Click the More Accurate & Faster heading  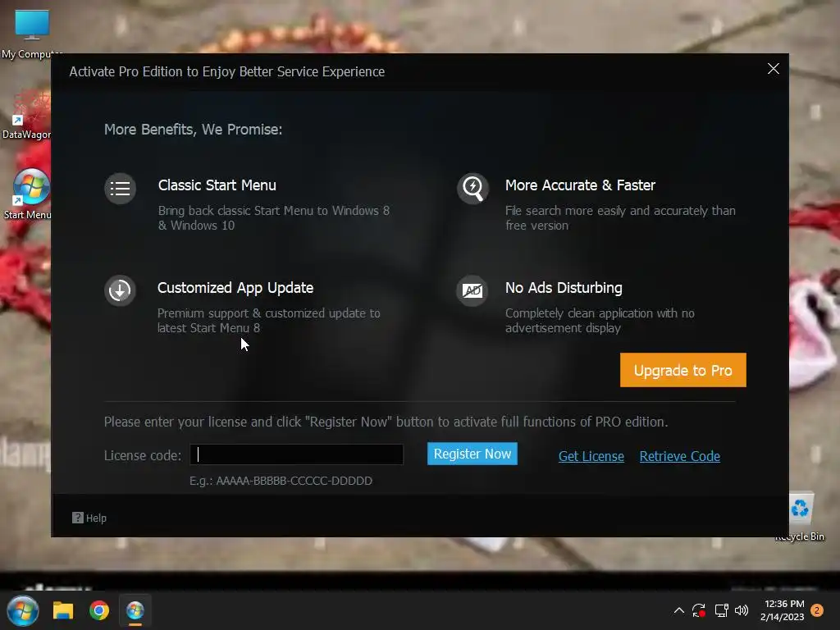580,185
